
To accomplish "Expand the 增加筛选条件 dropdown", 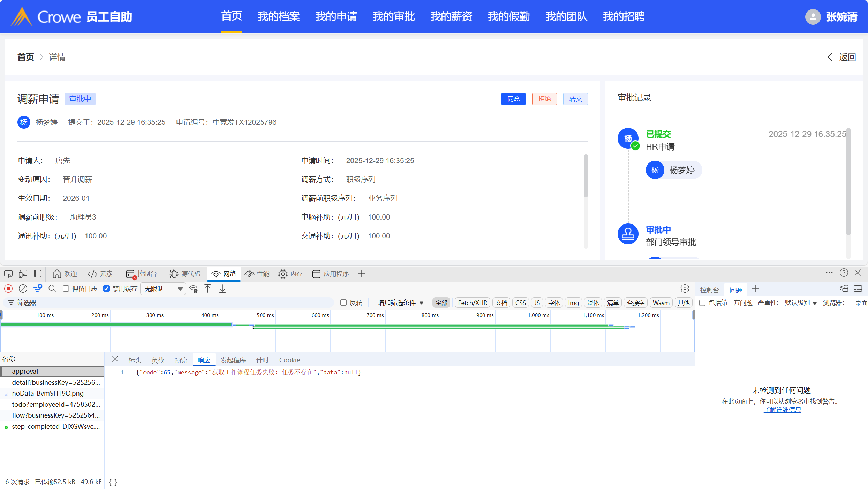I will [400, 303].
